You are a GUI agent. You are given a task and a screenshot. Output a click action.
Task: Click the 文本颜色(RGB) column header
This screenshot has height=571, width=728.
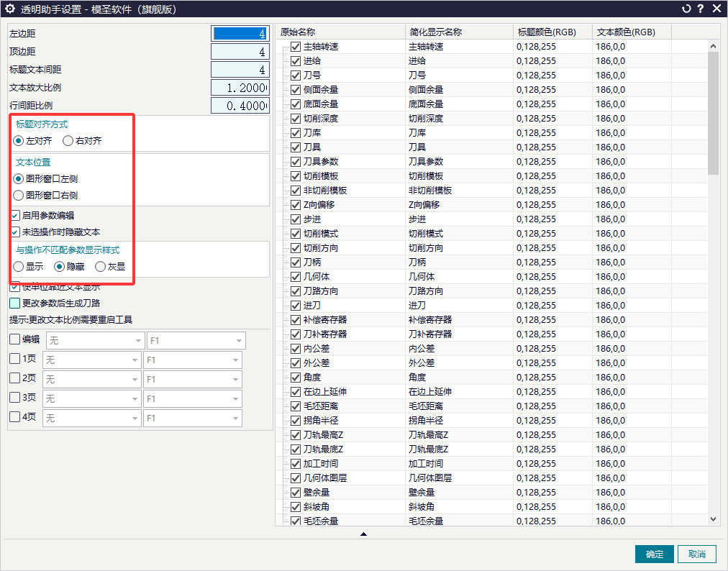click(632, 32)
